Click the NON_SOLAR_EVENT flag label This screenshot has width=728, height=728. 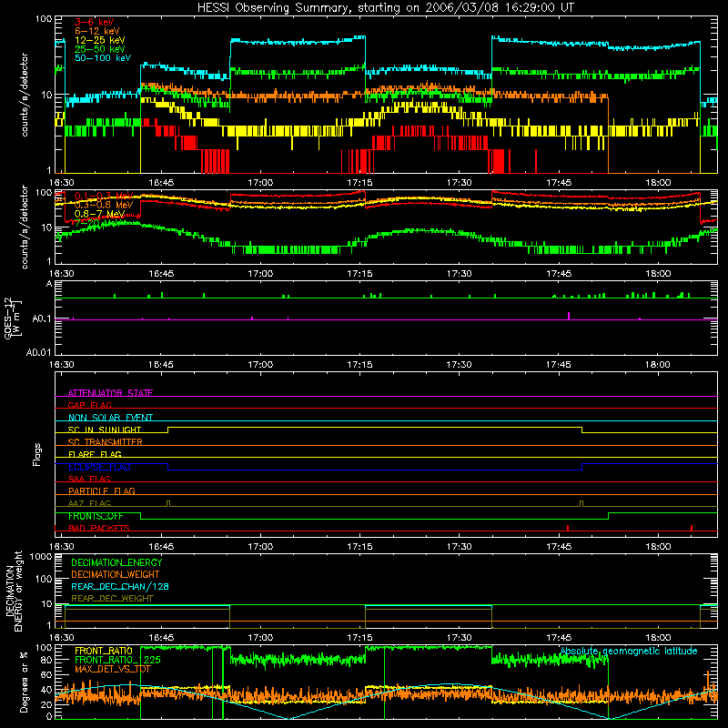coord(110,418)
